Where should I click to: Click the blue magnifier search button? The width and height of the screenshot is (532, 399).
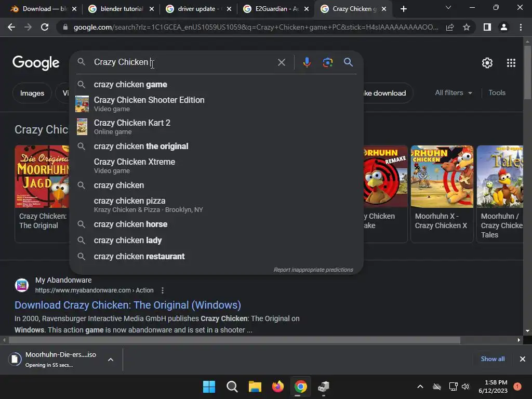pyautogui.click(x=348, y=62)
